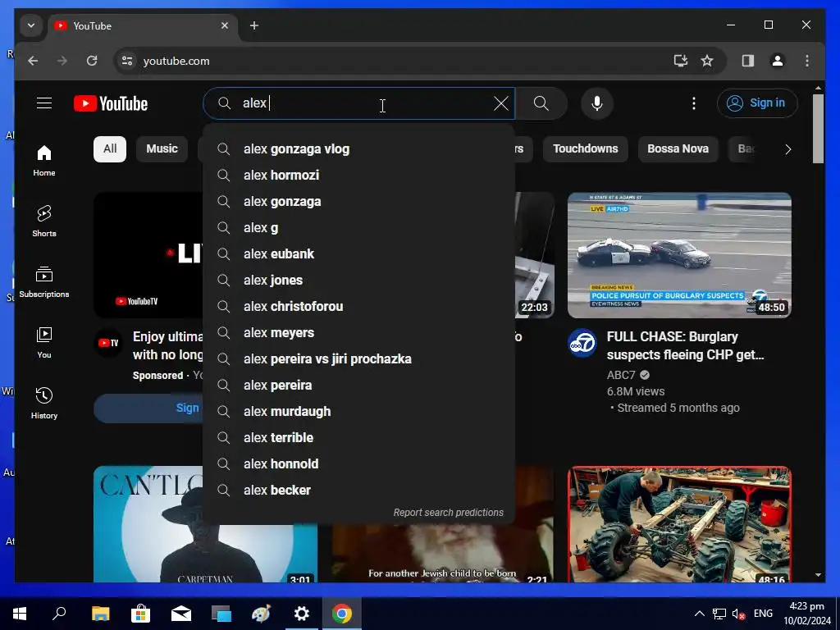Image resolution: width=840 pixels, height=630 pixels.
Task: Open Subscriptions in sidebar
Action: tap(44, 282)
